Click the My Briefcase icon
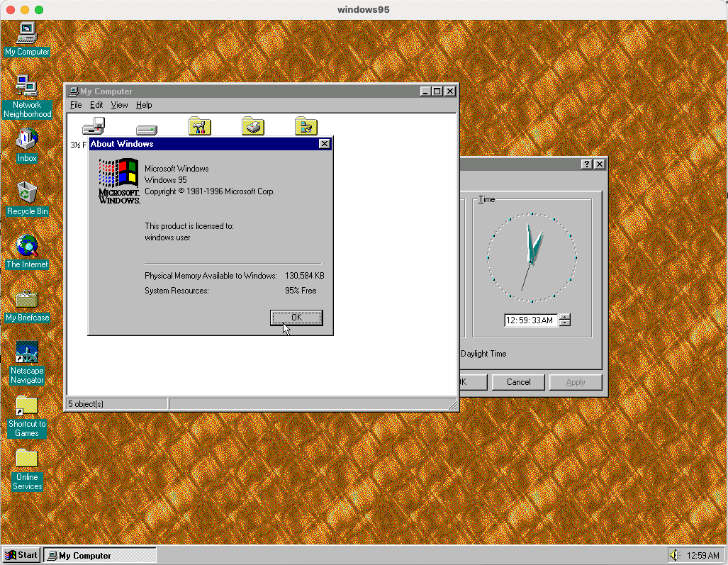 click(27, 298)
